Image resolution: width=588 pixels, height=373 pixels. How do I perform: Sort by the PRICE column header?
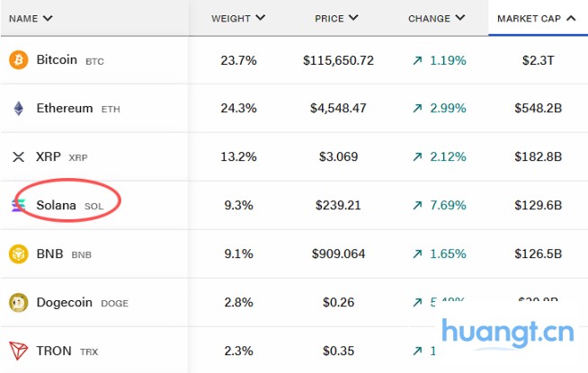click(337, 18)
